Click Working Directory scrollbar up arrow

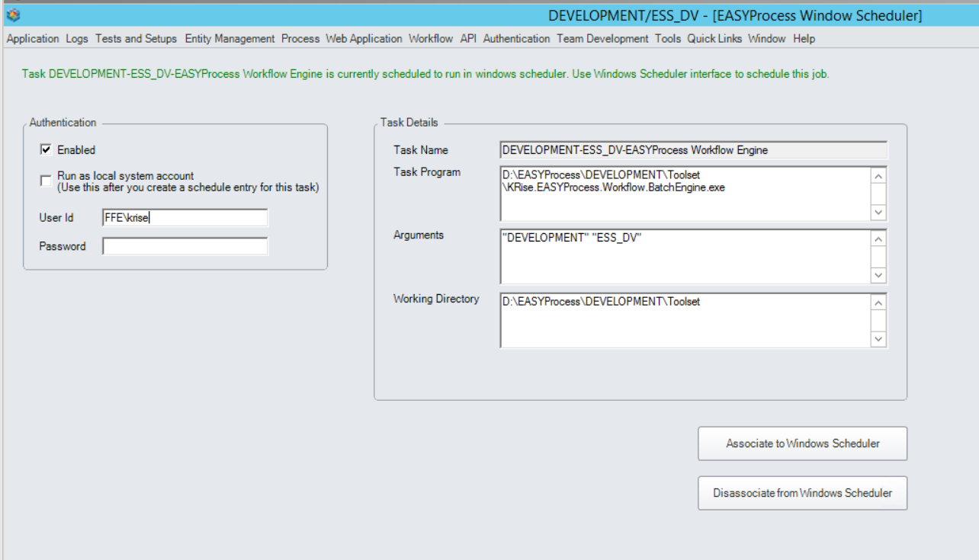tap(878, 302)
